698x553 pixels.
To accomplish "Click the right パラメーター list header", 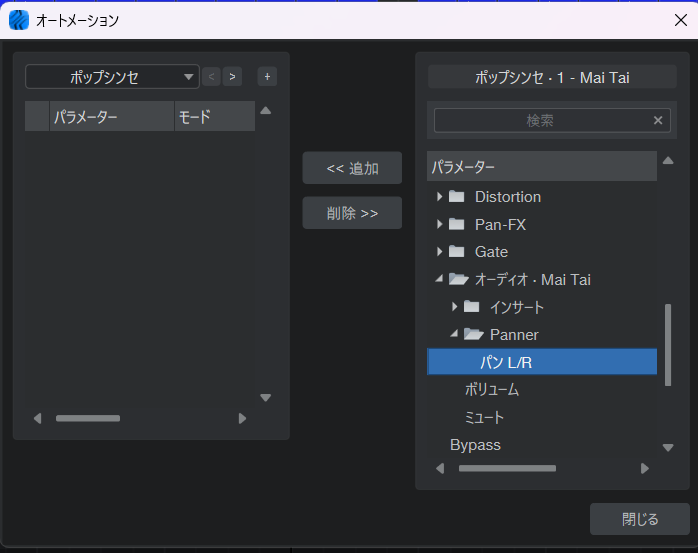I will click(542, 166).
